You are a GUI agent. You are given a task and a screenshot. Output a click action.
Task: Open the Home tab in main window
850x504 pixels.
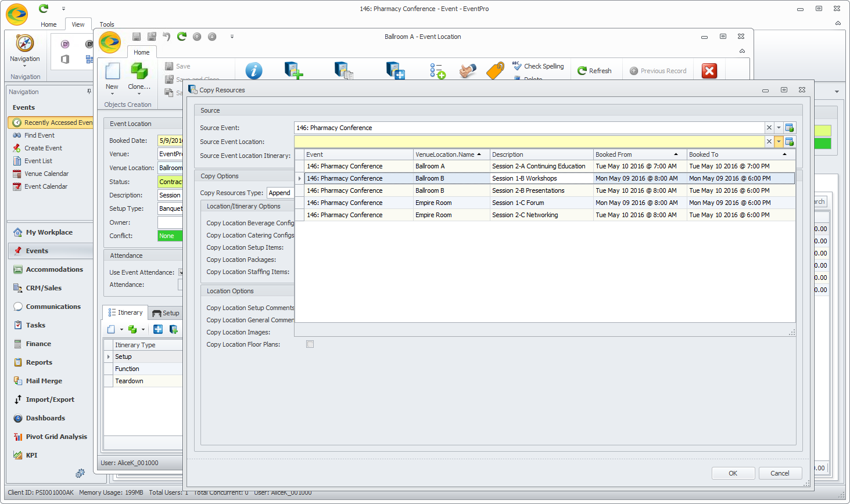click(49, 24)
